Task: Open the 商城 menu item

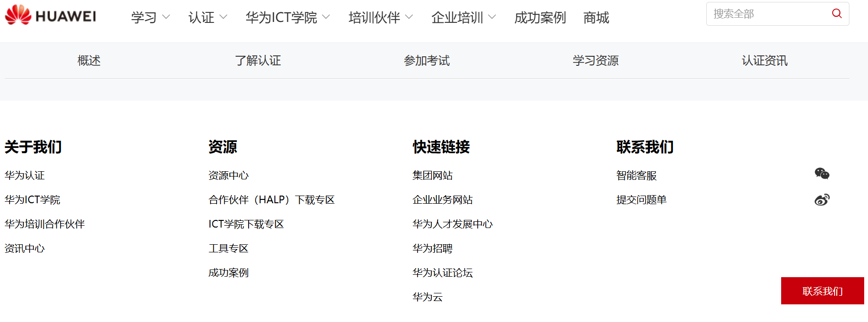Action: pos(596,18)
